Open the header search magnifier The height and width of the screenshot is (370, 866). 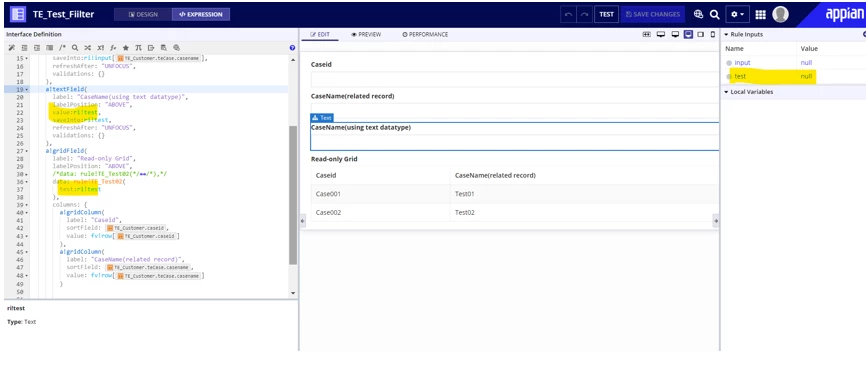(714, 14)
